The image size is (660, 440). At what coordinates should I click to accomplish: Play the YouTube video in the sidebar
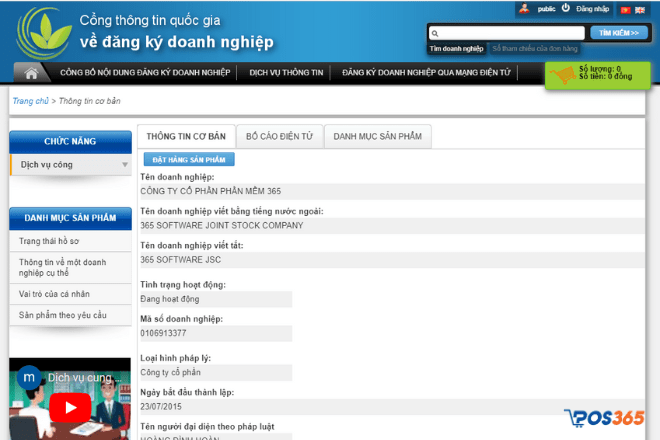70,407
